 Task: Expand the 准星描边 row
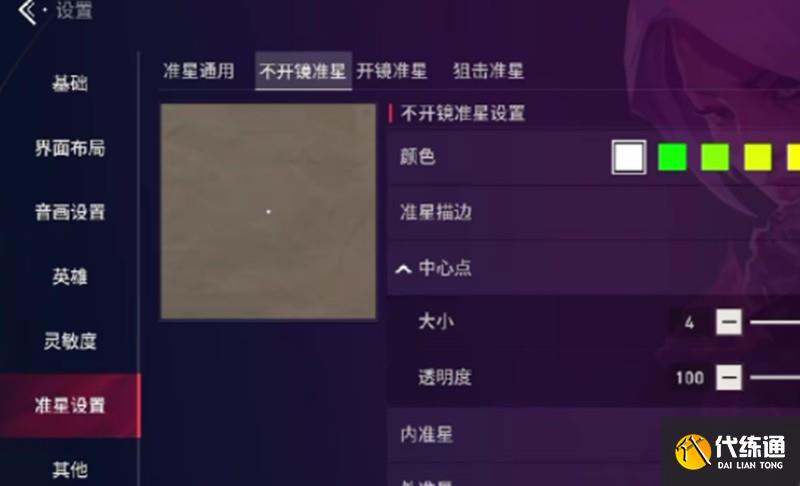pyautogui.click(x=594, y=212)
